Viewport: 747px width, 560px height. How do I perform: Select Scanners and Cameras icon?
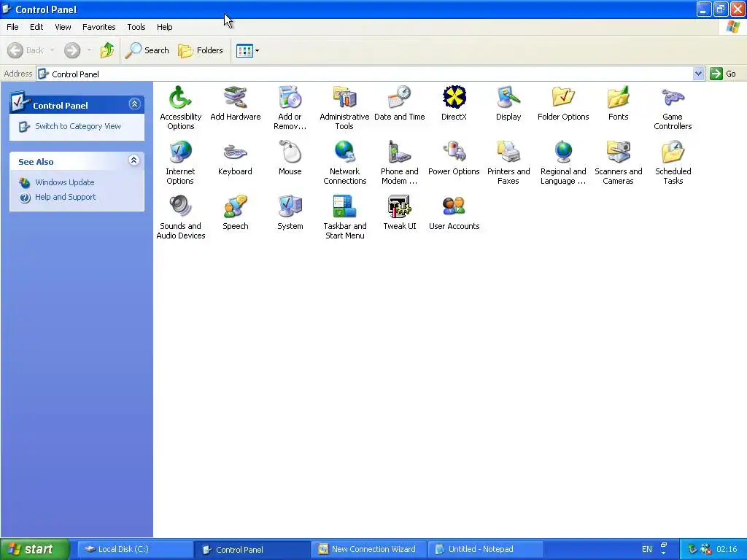pyautogui.click(x=618, y=163)
